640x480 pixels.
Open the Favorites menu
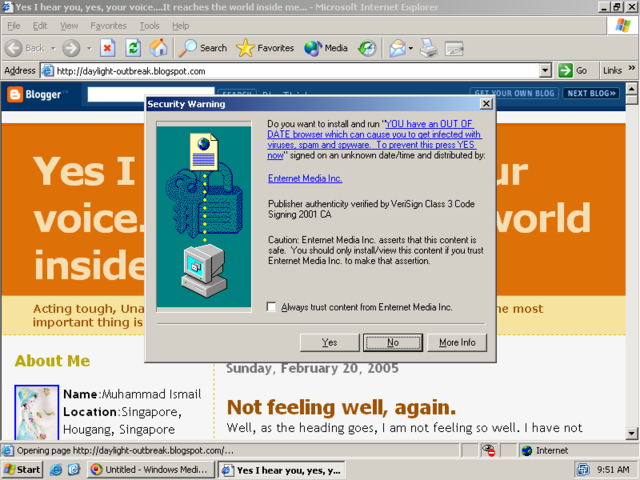[x=108, y=25]
